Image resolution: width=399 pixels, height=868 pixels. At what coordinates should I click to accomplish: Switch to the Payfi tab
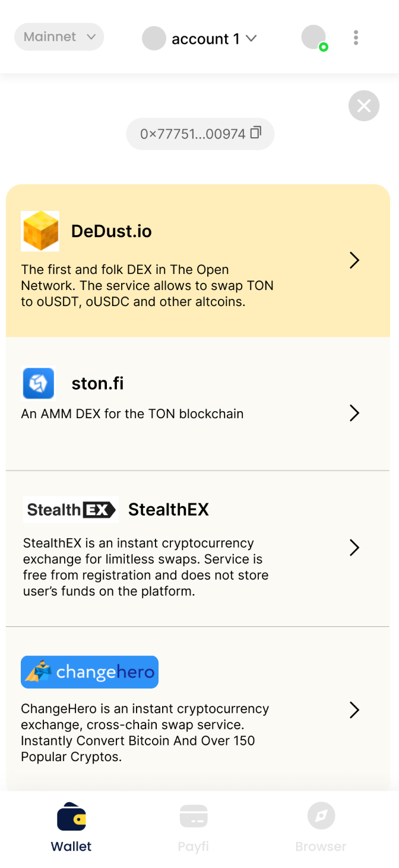(x=194, y=828)
